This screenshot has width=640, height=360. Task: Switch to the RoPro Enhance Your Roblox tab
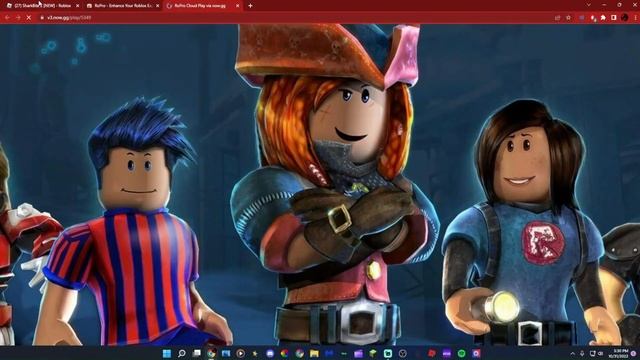pyautogui.click(x=122, y=6)
